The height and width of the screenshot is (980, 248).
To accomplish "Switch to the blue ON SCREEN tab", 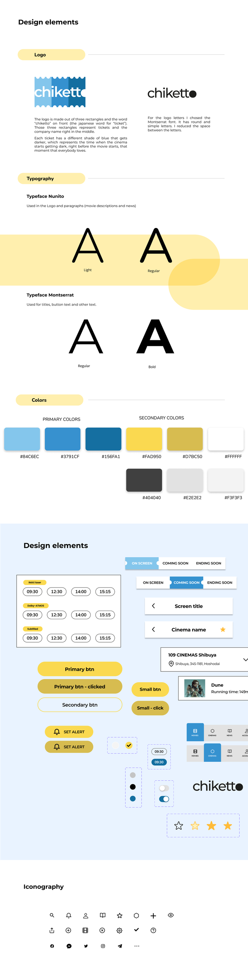I will pyautogui.click(x=142, y=563).
